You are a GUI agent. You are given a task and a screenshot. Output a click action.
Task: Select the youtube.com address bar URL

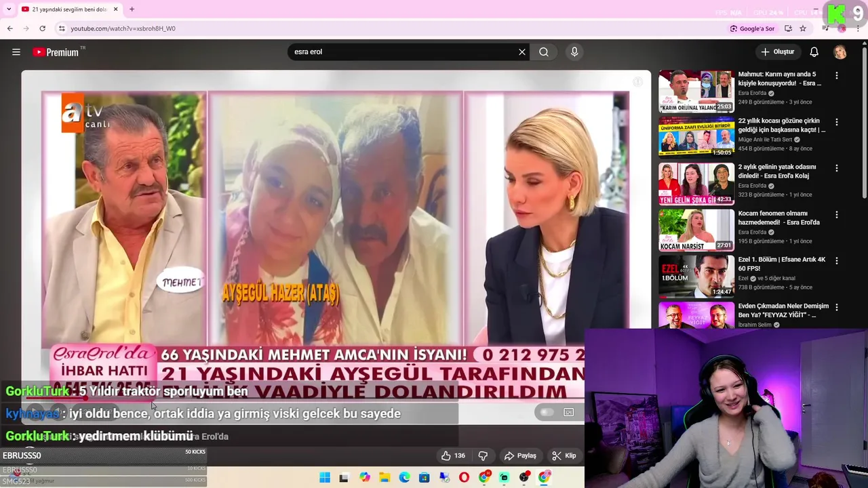(x=123, y=28)
